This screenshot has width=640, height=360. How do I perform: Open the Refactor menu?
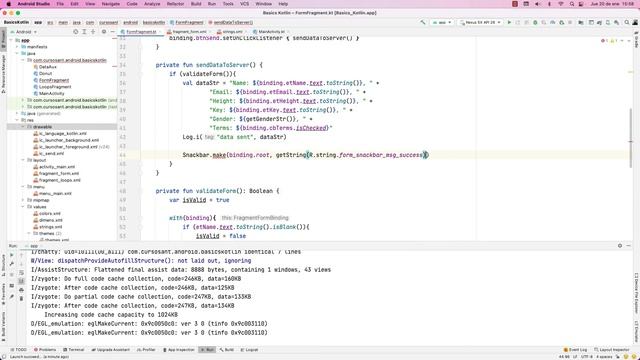pyautogui.click(x=176, y=4)
